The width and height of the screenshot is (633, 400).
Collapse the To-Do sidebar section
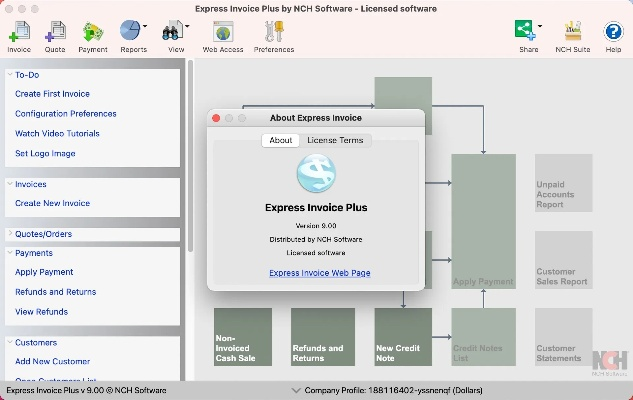click(10, 74)
